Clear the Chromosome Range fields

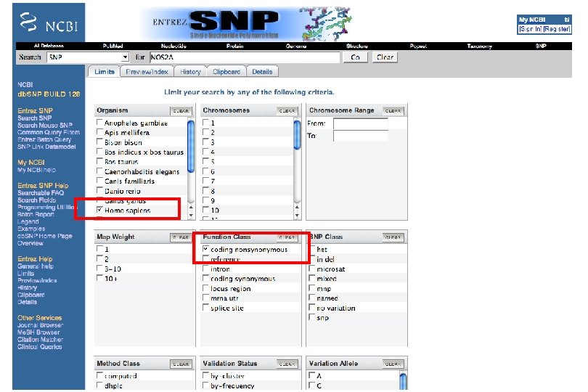[393, 110]
